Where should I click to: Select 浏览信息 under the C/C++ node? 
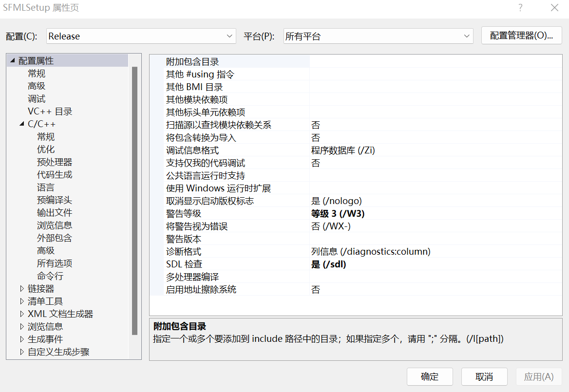click(55, 225)
